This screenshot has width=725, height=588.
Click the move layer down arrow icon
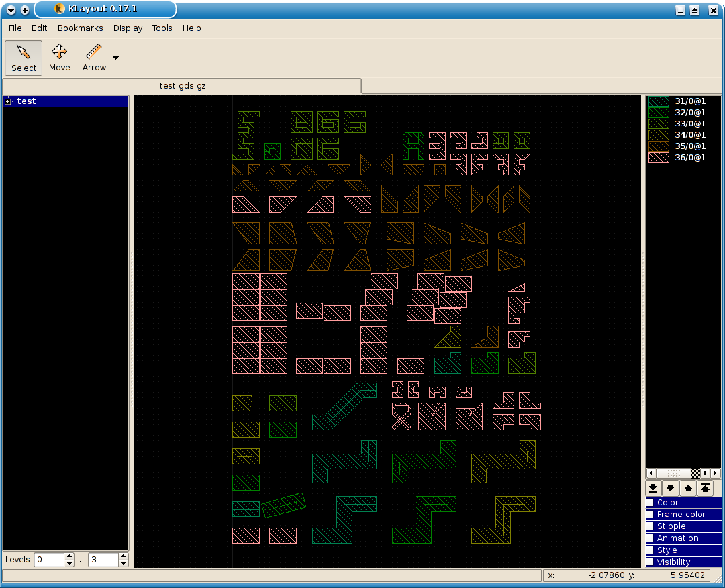point(671,488)
